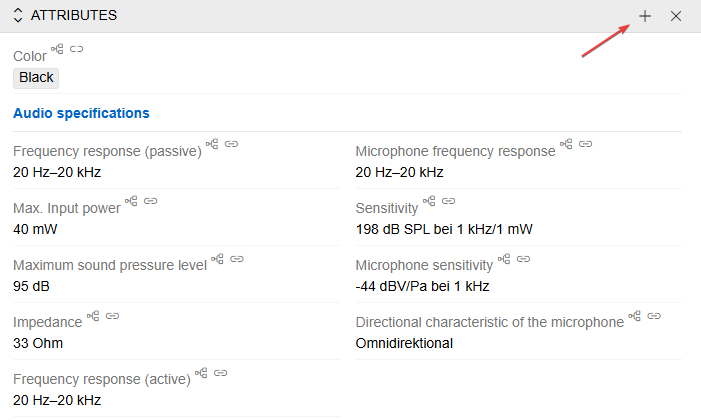Viewport: 701px width, 420px height.
Task: Click the hierarchy icon next to Impedance
Action: [93, 315]
